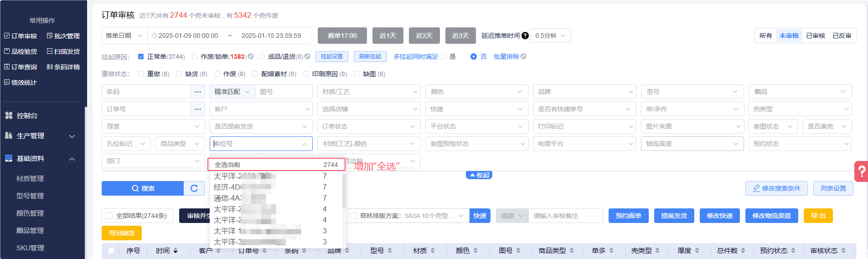Check the 全部结果(2744条) checkbox
The width and height of the screenshot is (868, 259).
[109, 216]
